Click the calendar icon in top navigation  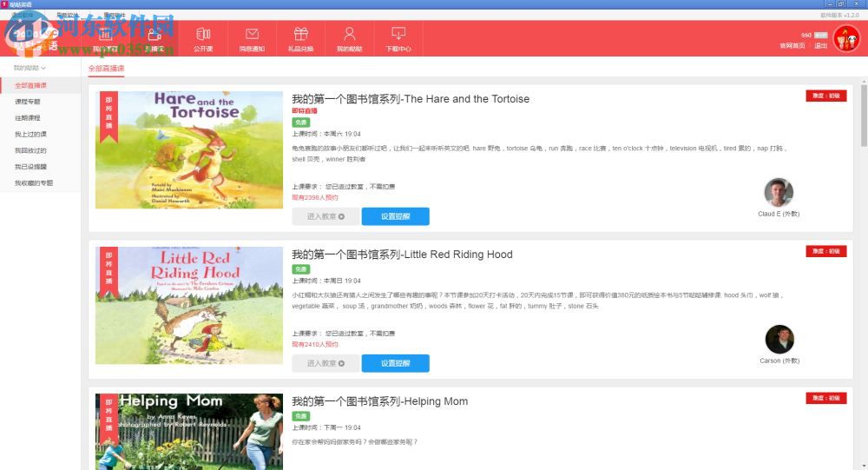pyautogui.click(x=105, y=35)
